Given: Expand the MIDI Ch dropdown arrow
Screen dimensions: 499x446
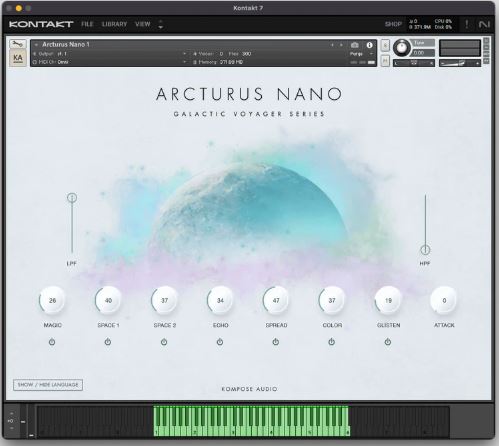Looking at the screenshot, I should click(x=184, y=62).
